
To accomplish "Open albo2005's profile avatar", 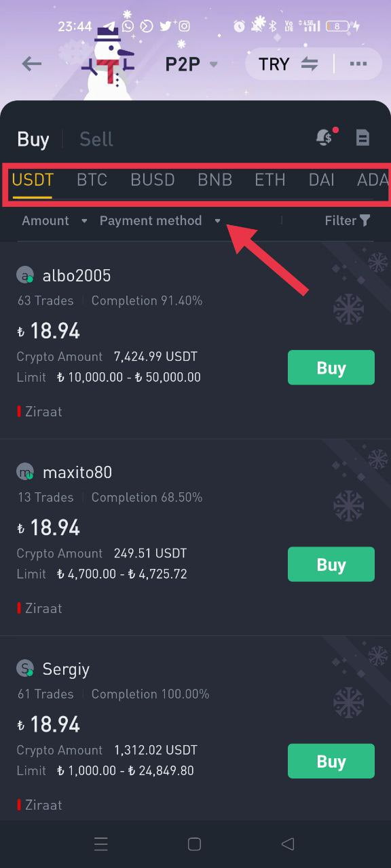I will click(x=23, y=275).
